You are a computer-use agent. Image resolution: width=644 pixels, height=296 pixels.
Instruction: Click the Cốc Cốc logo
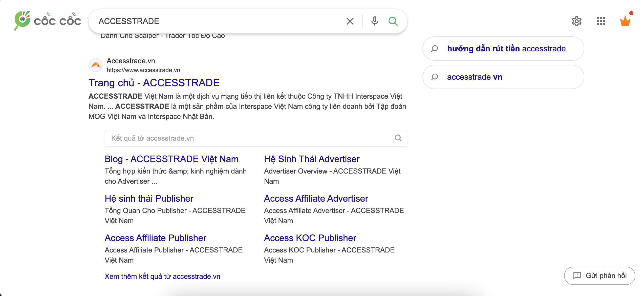pyautogui.click(x=48, y=21)
